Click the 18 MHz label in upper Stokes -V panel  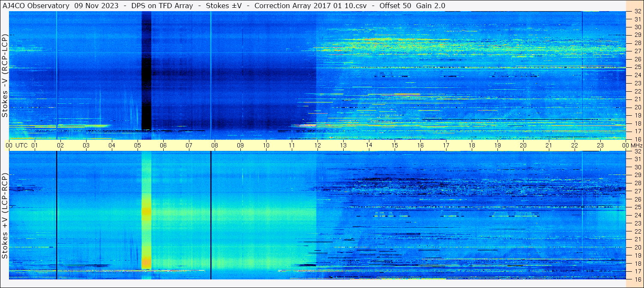pyautogui.click(x=638, y=123)
